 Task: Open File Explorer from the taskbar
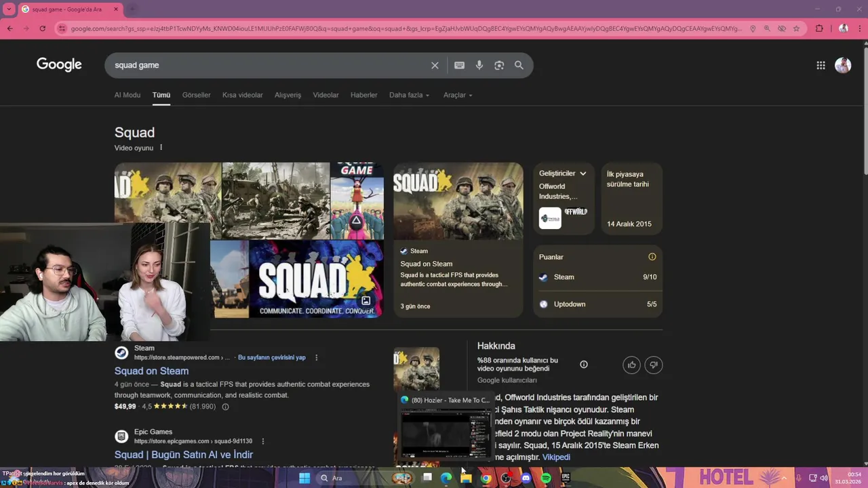[x=466, y=479]
